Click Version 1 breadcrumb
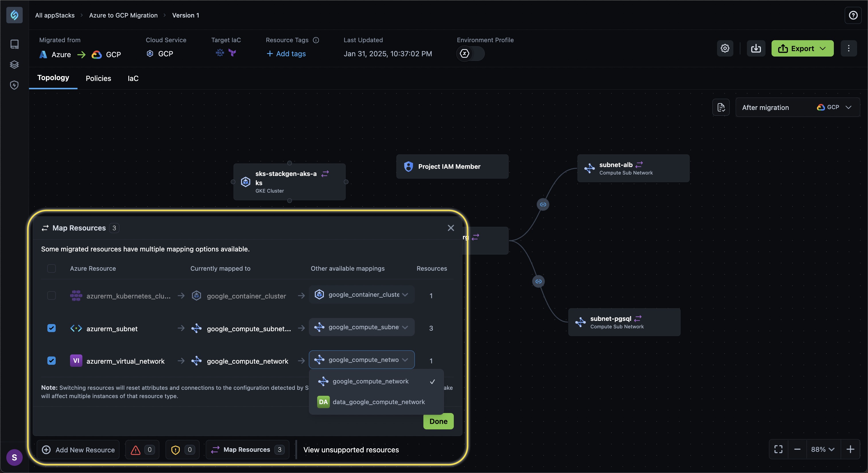 pyautogui.click(x=186, y=15)
